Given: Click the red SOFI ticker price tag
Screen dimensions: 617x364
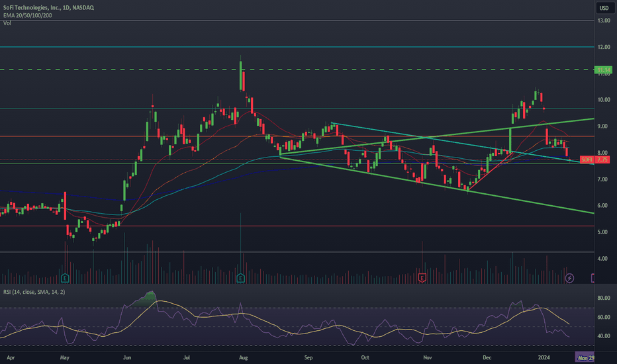Looking at the screenshot, I should tap(587, 159).
